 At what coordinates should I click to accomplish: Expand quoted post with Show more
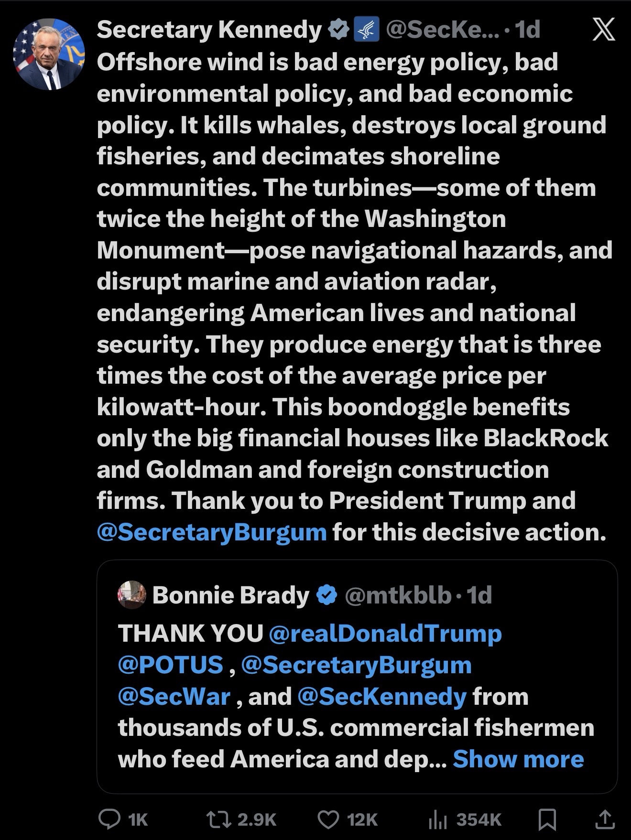click(x=518, y=759)
